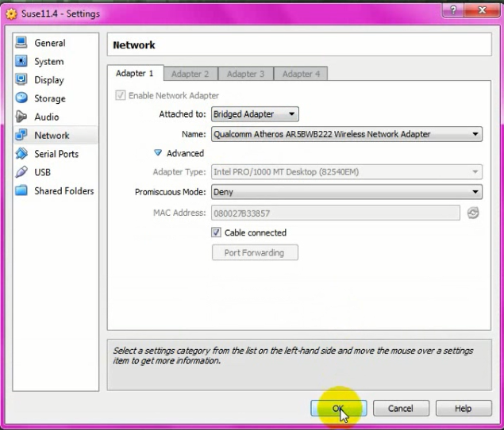Open the Serial Ports label
Screen dimensions: 504x430
(x=56, y=154)
